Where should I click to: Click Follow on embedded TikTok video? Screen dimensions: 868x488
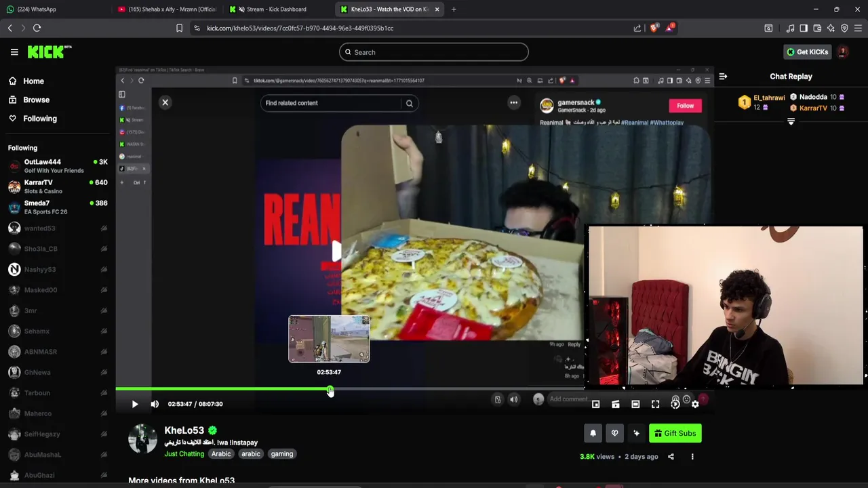point(685,106)
